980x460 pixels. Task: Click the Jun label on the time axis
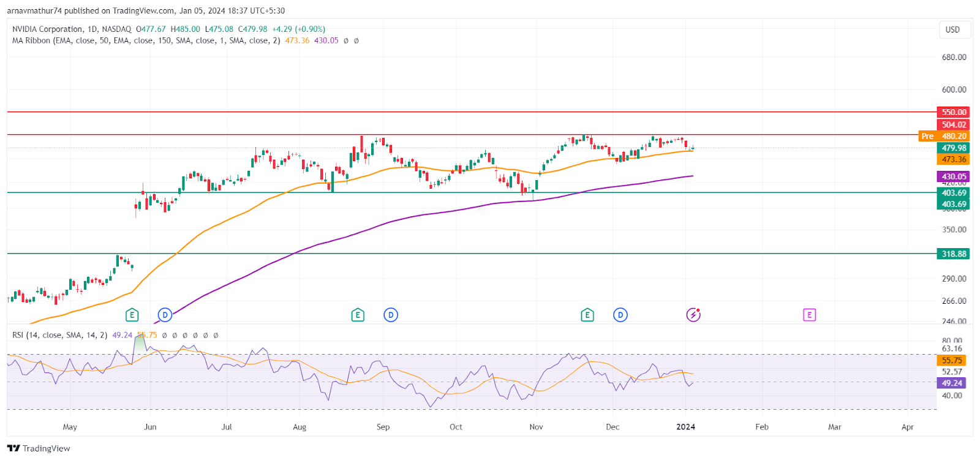pyautogui.click(x=150, y=427)
